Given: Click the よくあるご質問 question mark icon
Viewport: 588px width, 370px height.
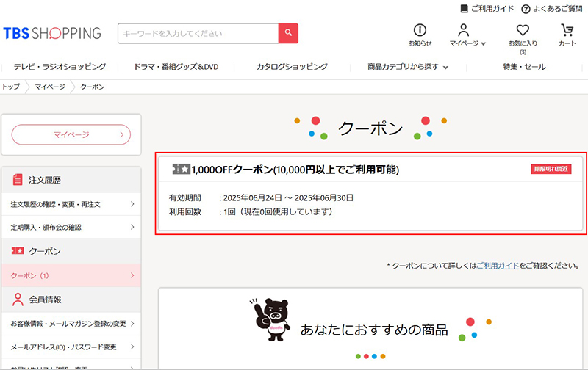Looking at the screenshot, I should [x=526, y=9].
